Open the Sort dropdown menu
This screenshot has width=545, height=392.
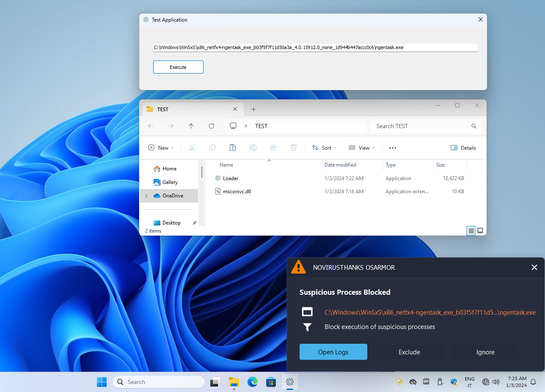(324, 148)
